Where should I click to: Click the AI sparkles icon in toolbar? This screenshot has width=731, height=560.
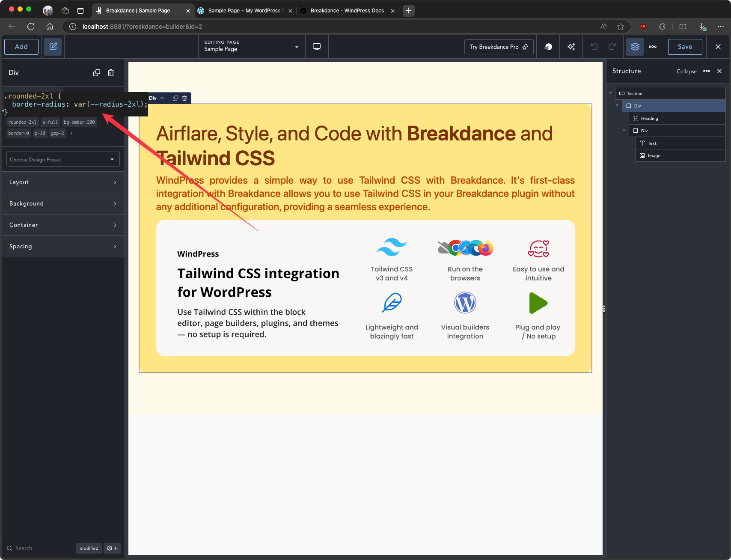[571, 47]
